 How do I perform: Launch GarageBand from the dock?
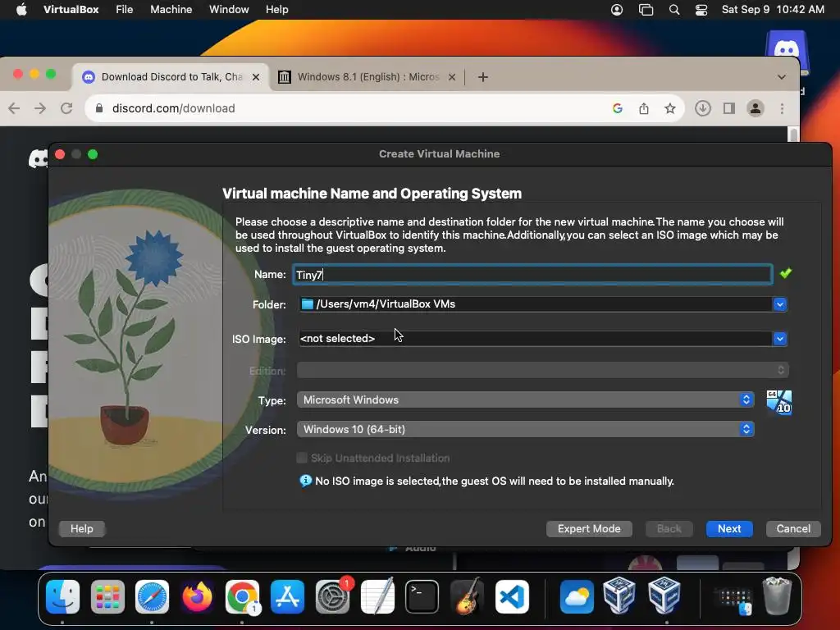[467, 596]
